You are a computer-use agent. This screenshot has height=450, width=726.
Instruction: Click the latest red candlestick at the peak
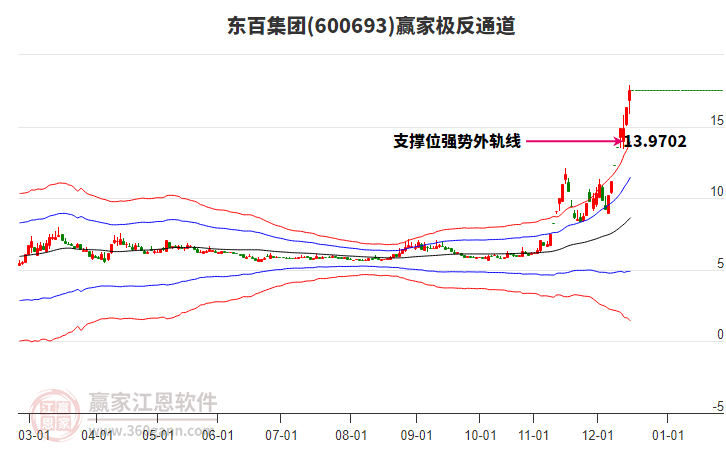(x=630, y=94)
